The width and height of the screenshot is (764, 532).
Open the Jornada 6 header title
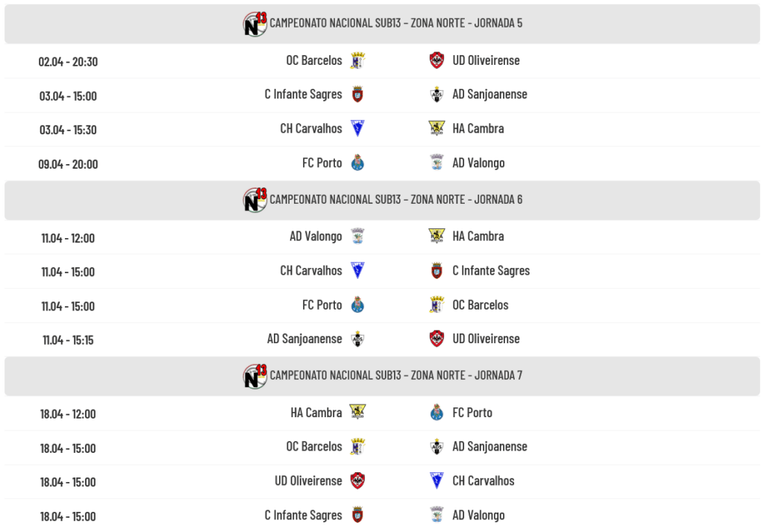point(395,199)
